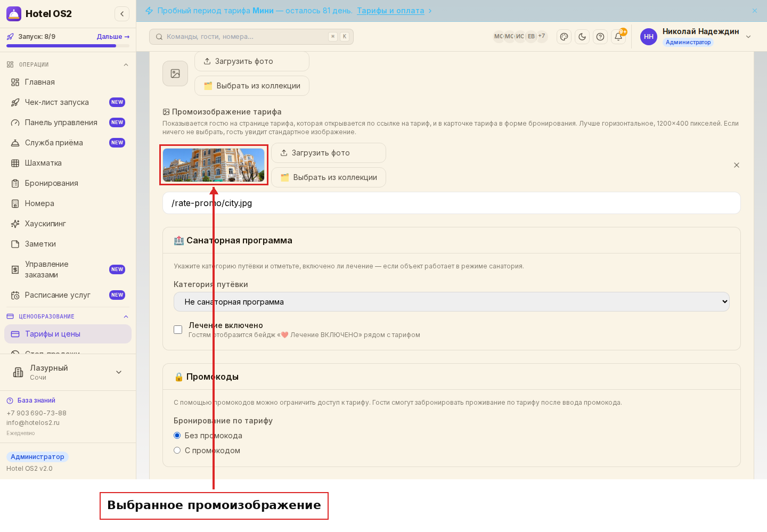This screenshot has height=532, width=767.
Task: Click the НН user avatar
Action: (x=649, y=37)
